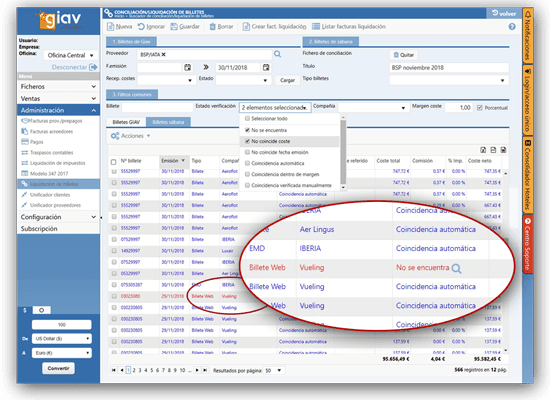Open the Centro Soporte side tab
This screenshot has width=550, height=400.
528,245
